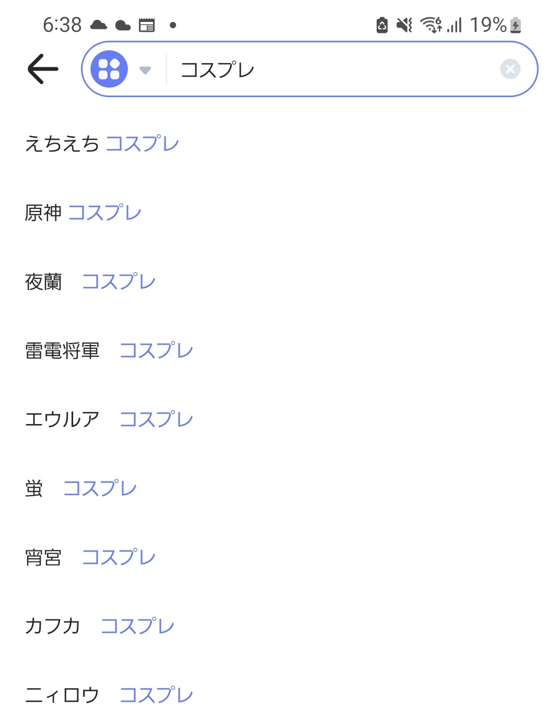Pick the カフカ コスプレ suggestion

click(100, 626)
